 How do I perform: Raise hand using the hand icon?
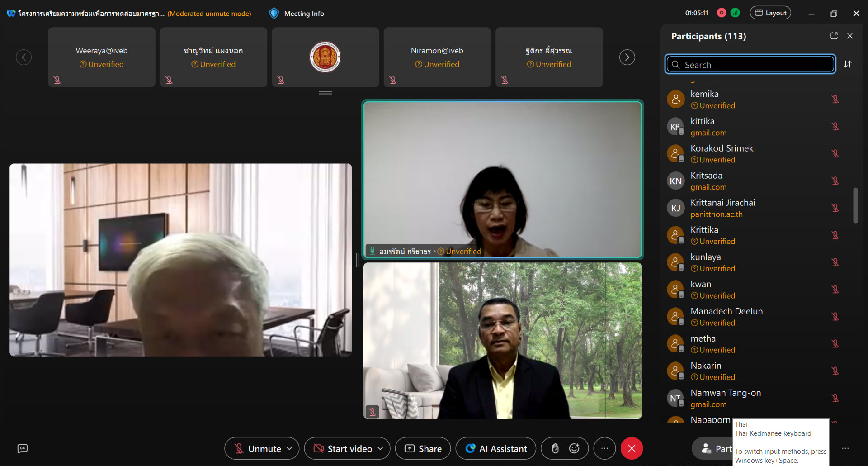click(x=555, y=448)
